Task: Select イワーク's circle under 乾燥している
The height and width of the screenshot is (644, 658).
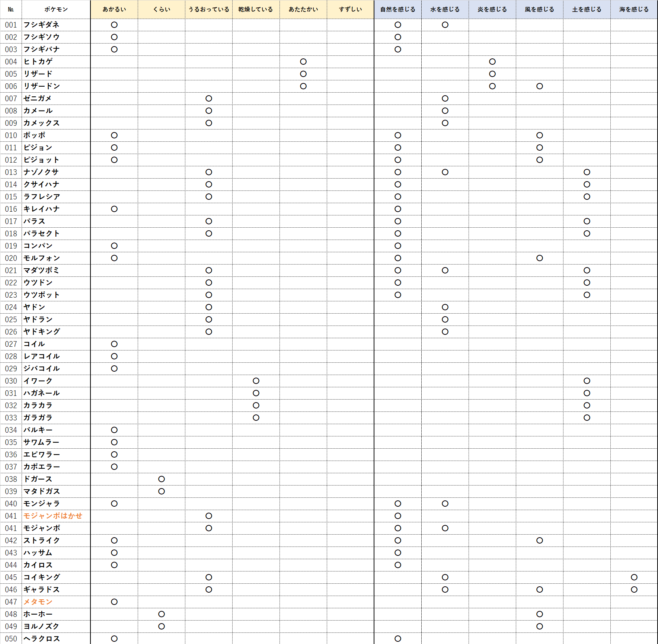Action: click(x=256, y=381)
